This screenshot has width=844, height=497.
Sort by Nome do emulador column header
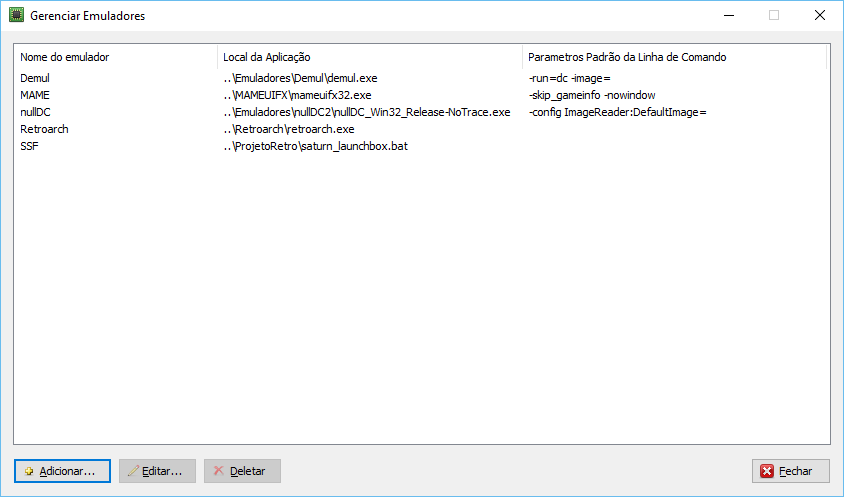(116, 57)
